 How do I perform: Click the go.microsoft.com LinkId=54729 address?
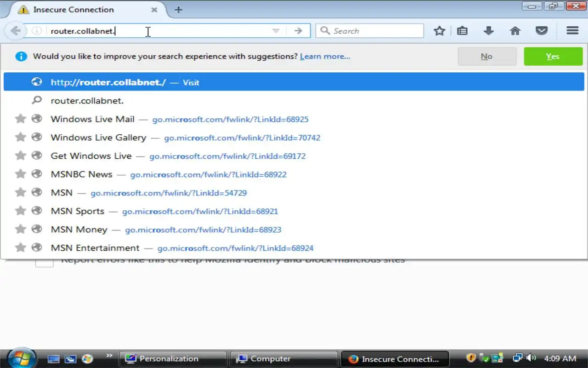coord(169,193)
